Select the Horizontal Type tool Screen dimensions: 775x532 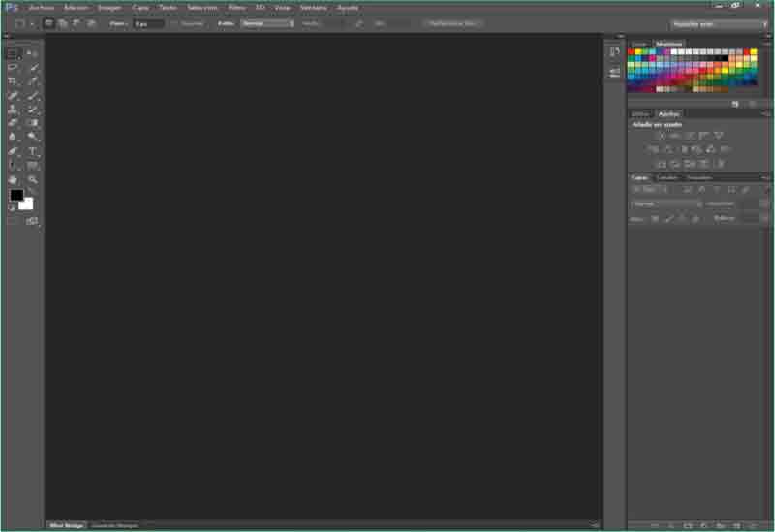point(33,152)
